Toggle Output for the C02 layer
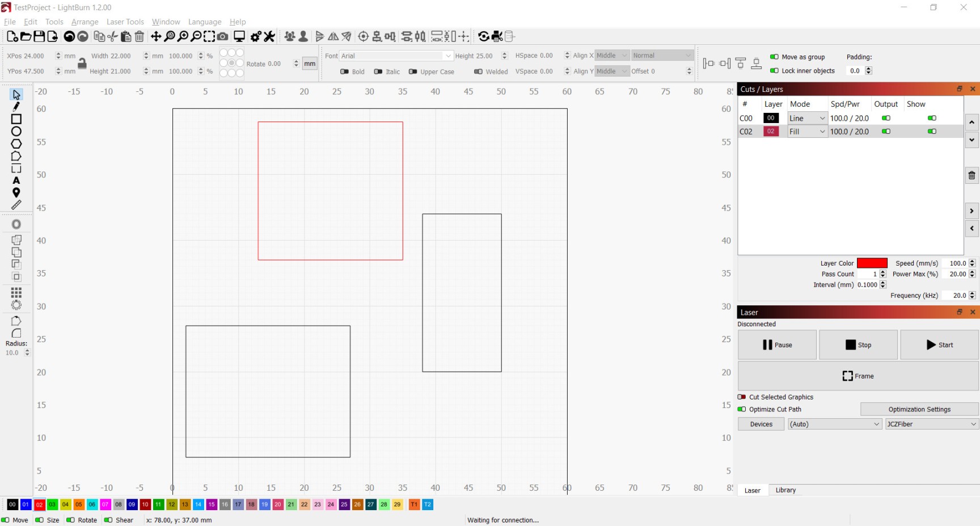The image size is (980, 526). pos(886,132)
